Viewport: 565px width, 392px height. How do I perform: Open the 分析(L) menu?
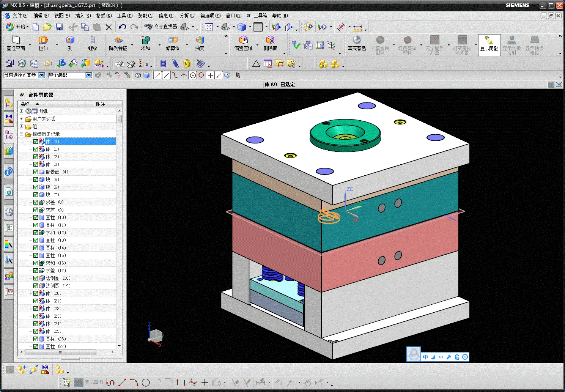tap(187, 16)
